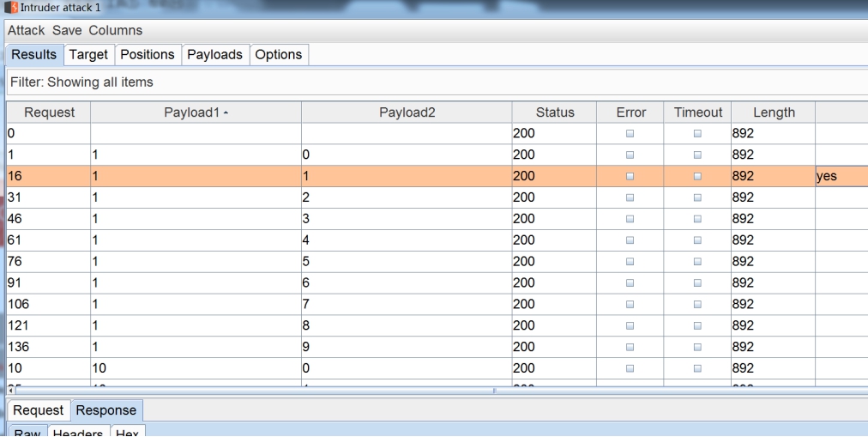The image size is (868, 437).
Task: Select Payload2 value 5 in row 76
Action: 407,261
